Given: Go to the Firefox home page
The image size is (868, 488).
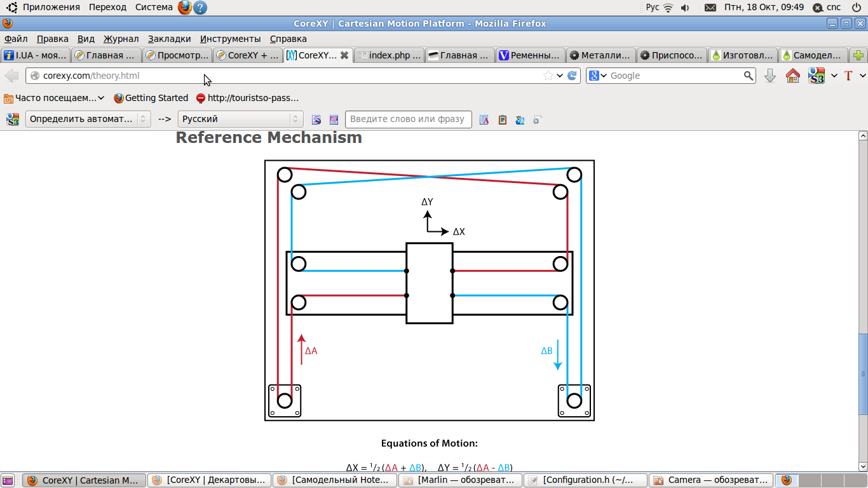Looking at the screenshot, I should pyautogui.click(x=793, y=76).
